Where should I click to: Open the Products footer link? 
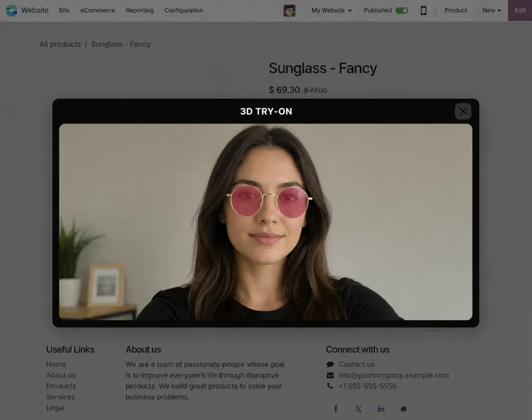(x=61, y=386)
